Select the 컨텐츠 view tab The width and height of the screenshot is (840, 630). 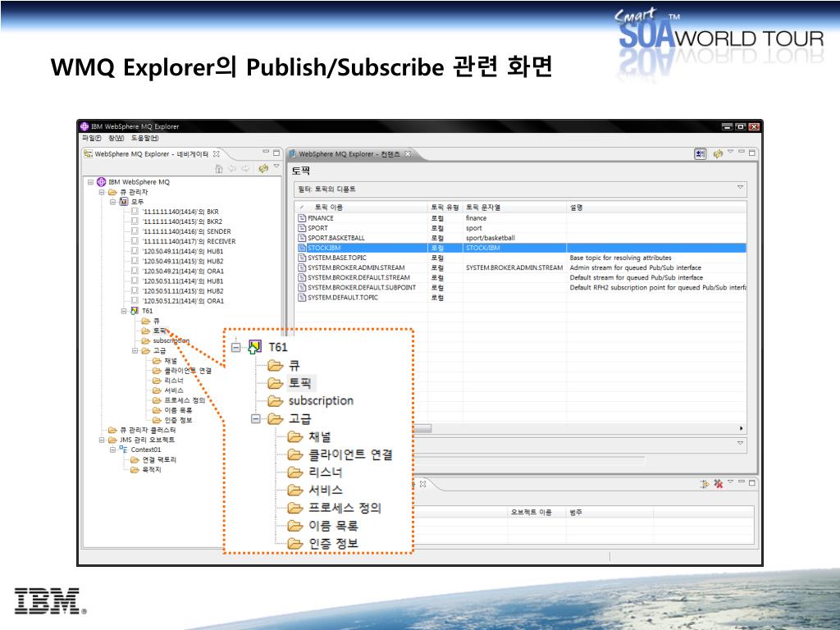[349, 153]
